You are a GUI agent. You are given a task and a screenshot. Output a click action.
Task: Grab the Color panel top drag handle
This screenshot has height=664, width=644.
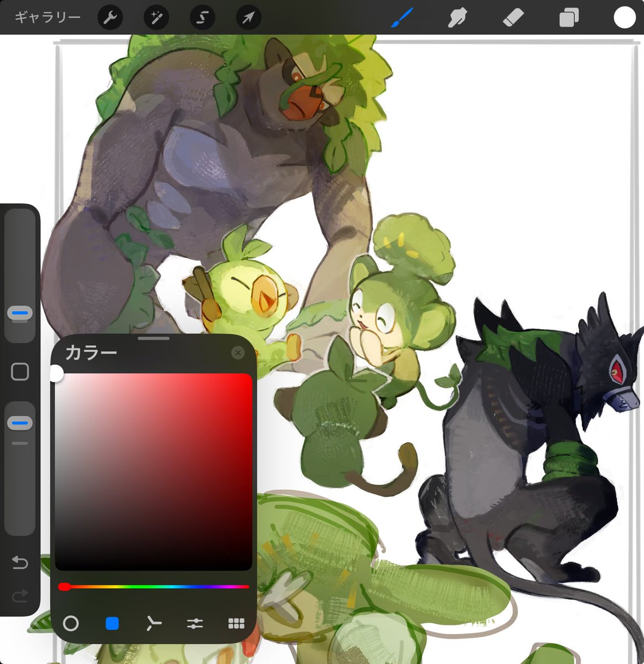pyautogui.click(x=153, y=338)
